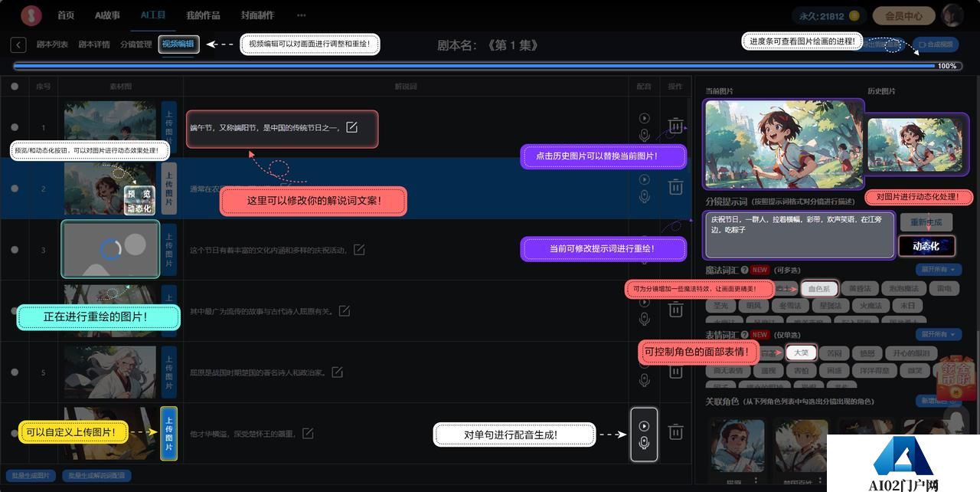Image resolution: width=980 pixels, height=492 pixels.
Task: Select the 苦闷 expression option
Action: (x=835, y=353)
